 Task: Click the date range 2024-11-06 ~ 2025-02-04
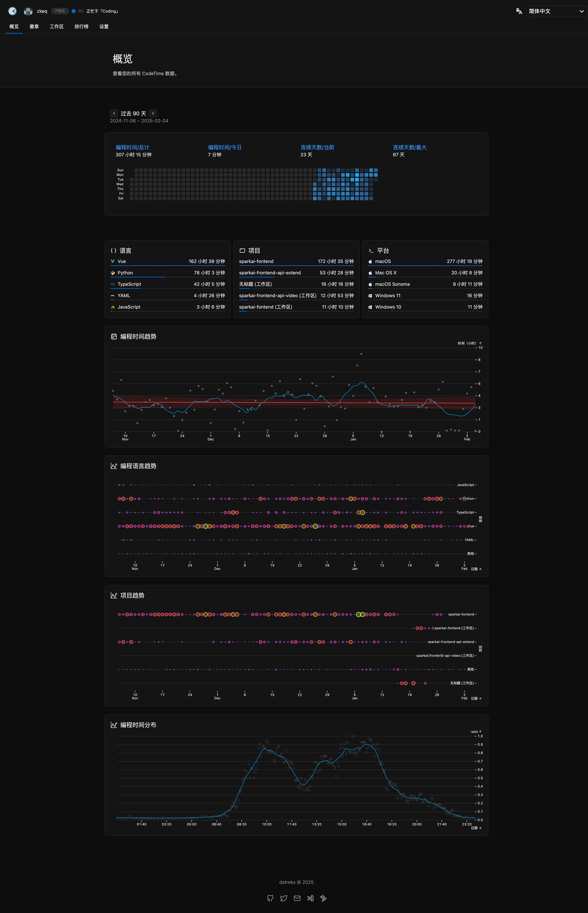(139, 121)
